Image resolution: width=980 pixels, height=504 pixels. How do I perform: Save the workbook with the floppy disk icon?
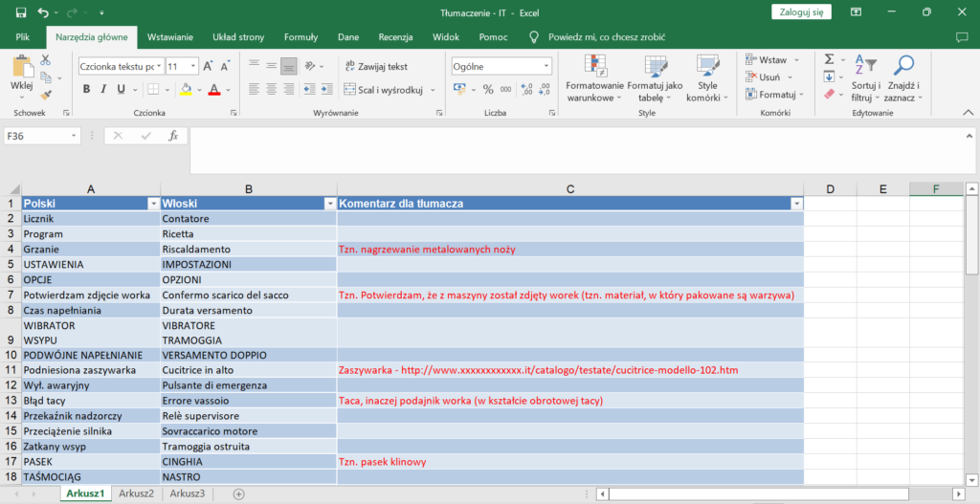[x=21, y=12]
